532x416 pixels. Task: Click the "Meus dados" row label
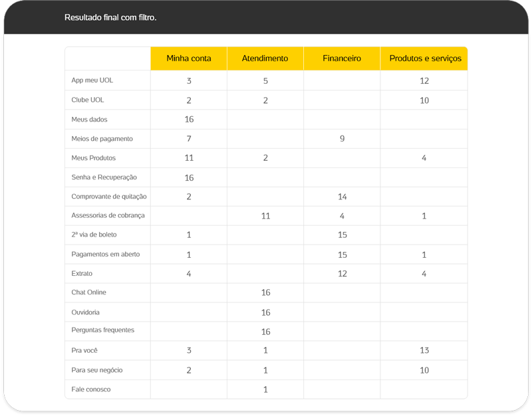[89, 120]
